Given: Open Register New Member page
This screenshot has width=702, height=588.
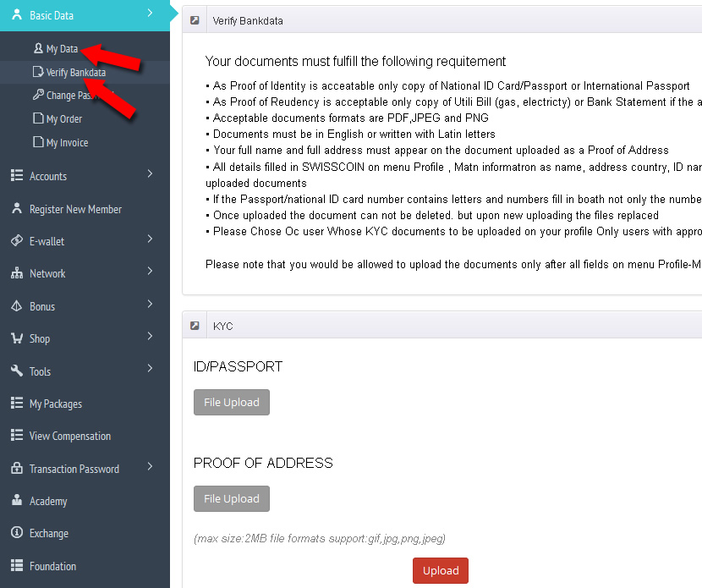Looking at the screenshot, I should 75,209.
